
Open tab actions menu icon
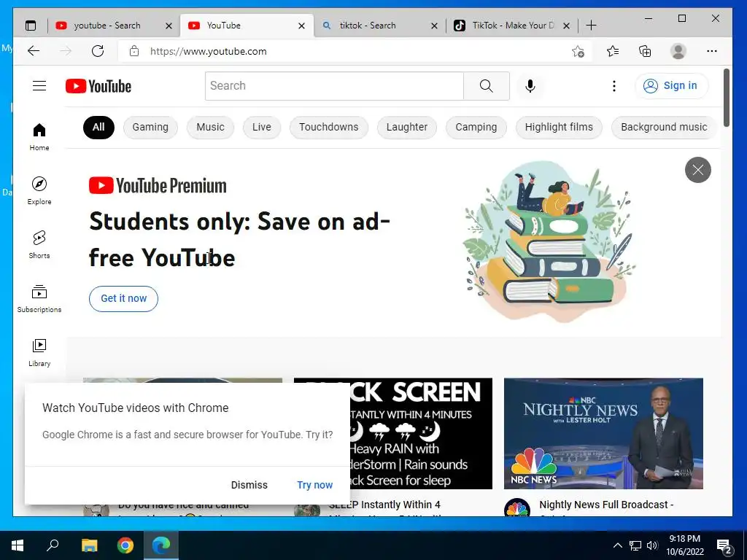pyautogui.click(x=31, y=26)
